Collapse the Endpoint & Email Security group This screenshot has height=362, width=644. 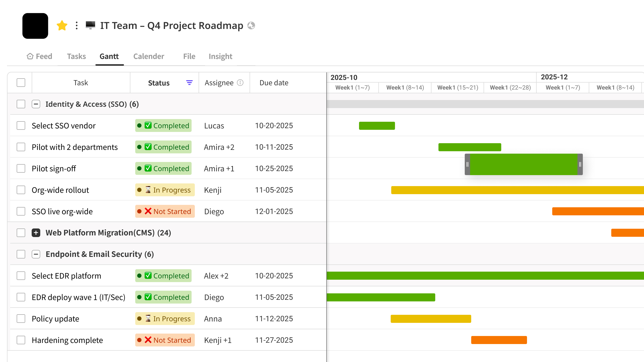[x=36, y=254]
